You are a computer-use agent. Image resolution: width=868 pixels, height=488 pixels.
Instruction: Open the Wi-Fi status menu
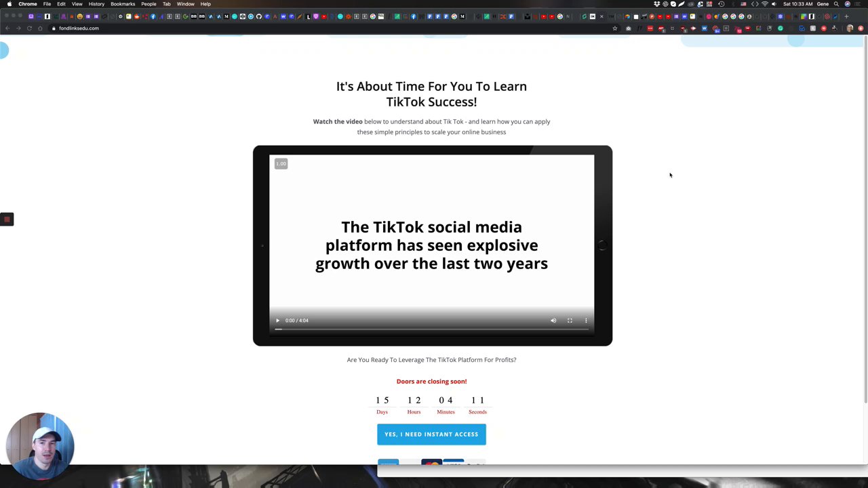click(764, 4)
